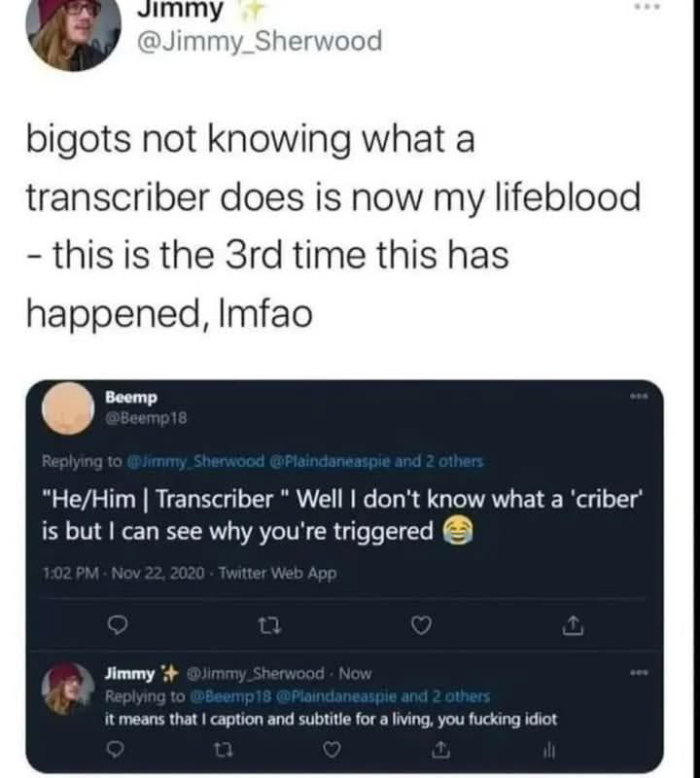Open Beemp's profile avatar
The height and width of the screenshot is (778, 700).
click(x=68, y=408)
